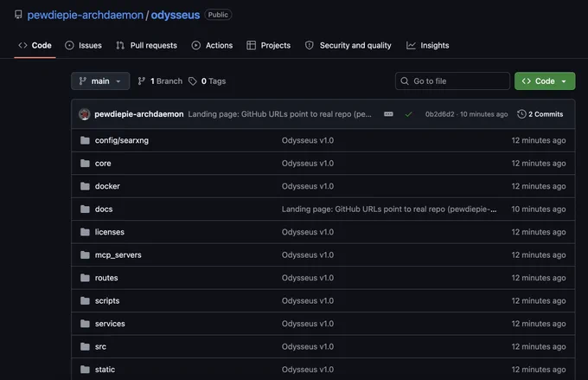Click folder icon for config/searxng
588x380 pixels.
(x=85, y=140)
